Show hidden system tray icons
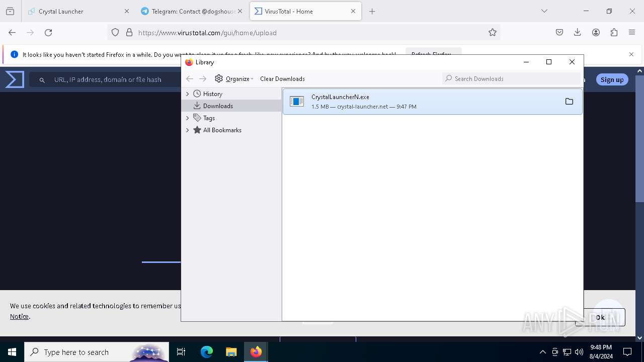644x362 pixels. click(x=542, y=352)
